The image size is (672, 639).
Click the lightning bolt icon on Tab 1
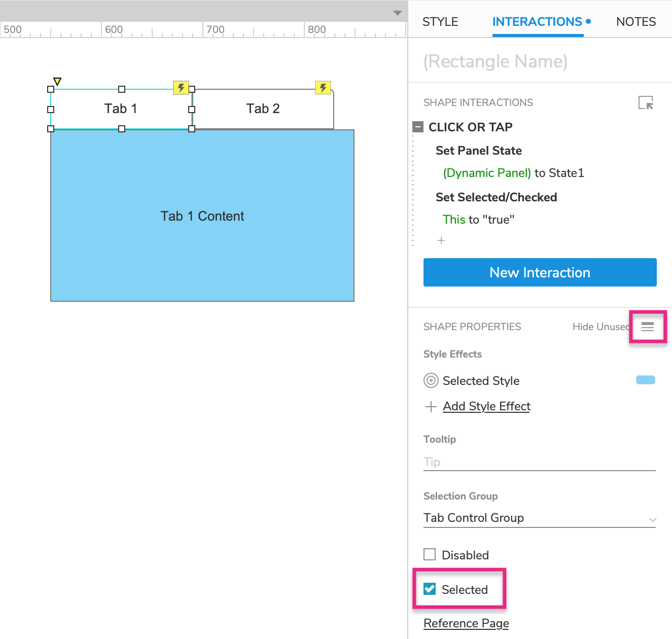click(181, 88)
